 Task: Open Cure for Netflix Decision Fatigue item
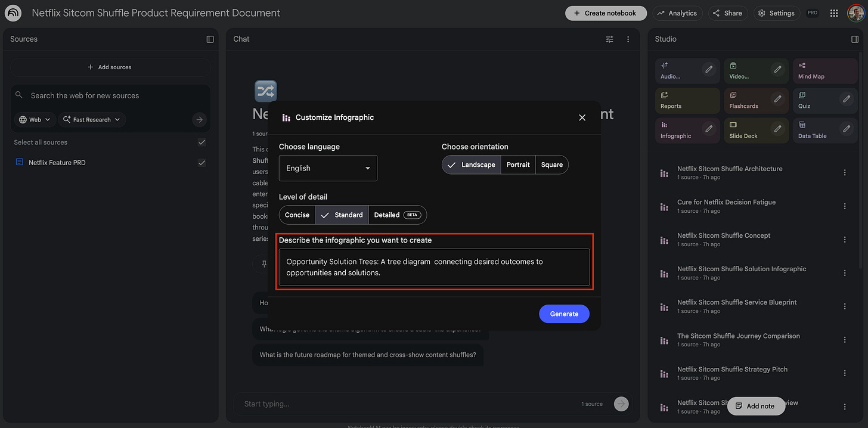726,206
